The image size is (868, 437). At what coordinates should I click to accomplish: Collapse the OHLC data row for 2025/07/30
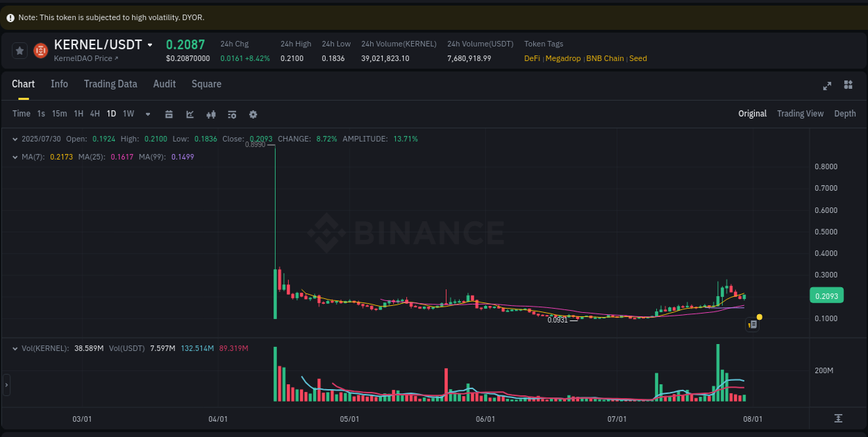tap(15, 139)
